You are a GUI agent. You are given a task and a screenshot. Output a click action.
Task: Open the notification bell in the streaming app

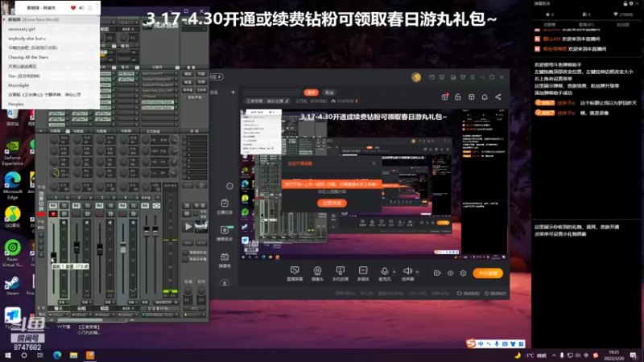pyautogui.click(x=485, y=97)
